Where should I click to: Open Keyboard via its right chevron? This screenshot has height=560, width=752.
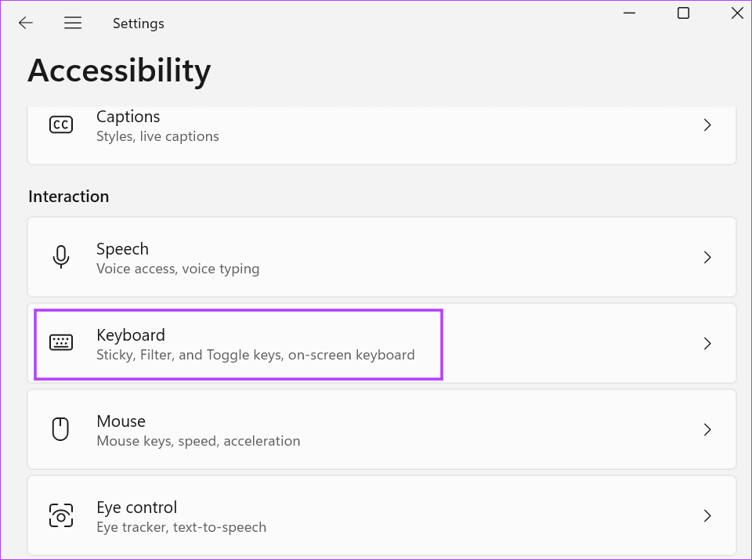[x=707, y=343]
